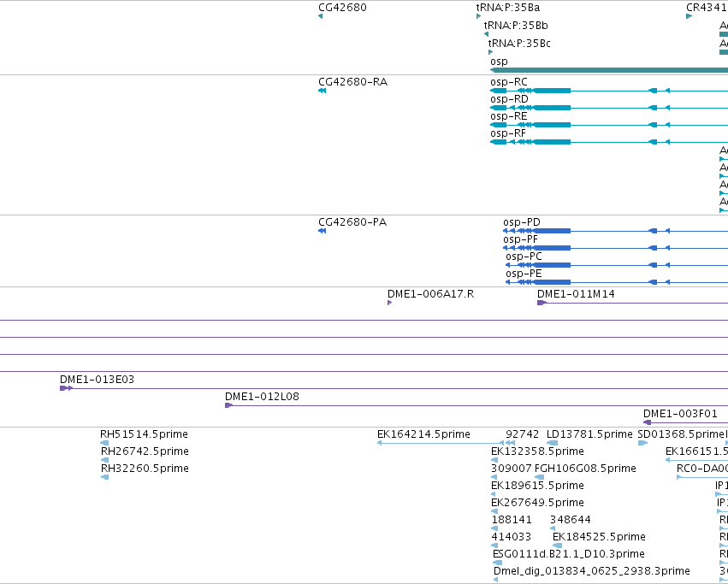Click the EK164214.5prime feature line
Screen dimensions: 728x584
pyautogui.click(x=441, y=443)
